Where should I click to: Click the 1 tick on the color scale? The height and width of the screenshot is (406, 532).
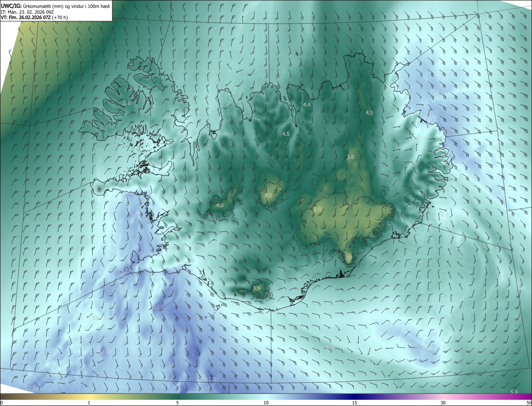pos(89,403)
